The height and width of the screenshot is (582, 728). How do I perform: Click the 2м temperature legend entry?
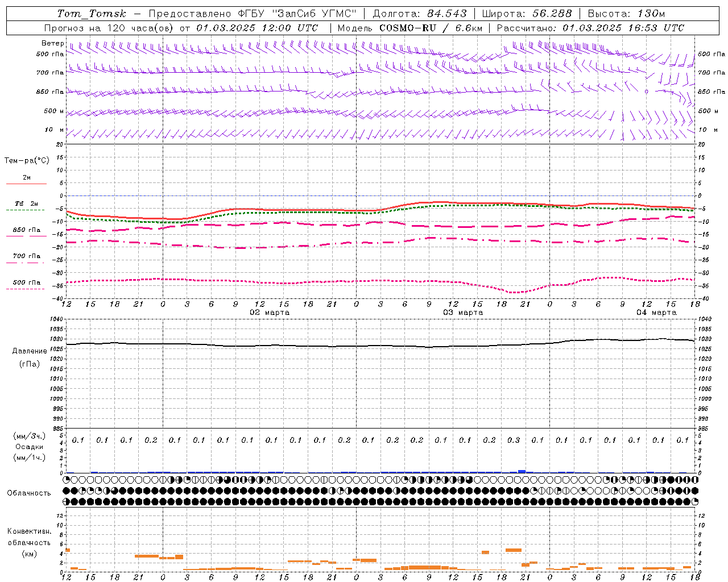(27, 178)
